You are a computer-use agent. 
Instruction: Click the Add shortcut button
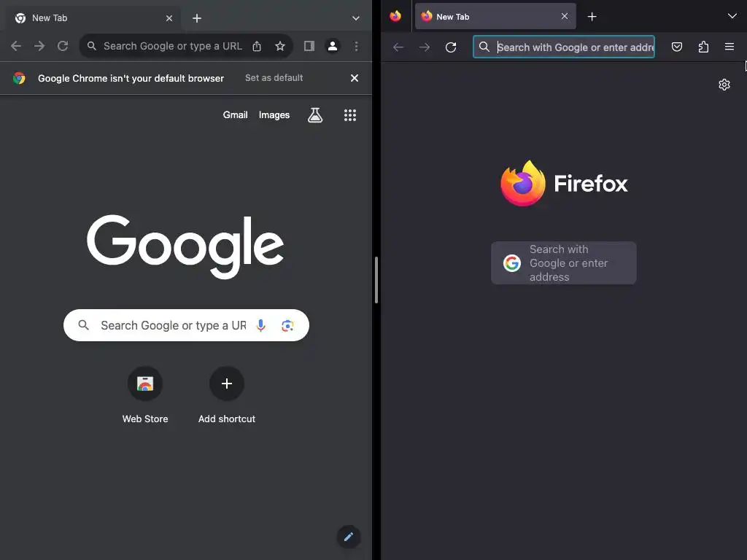[x=227, y=394]
